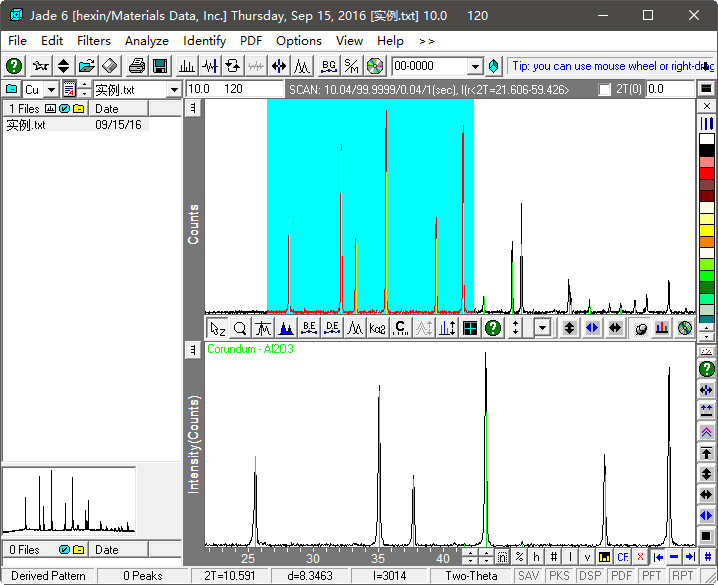
Task: Toggle the checkbox next to 2T(0)
Action: coord(604,89)
